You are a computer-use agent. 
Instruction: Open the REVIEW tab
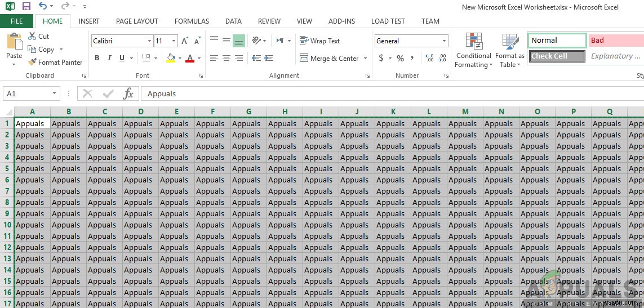point(269,21)
